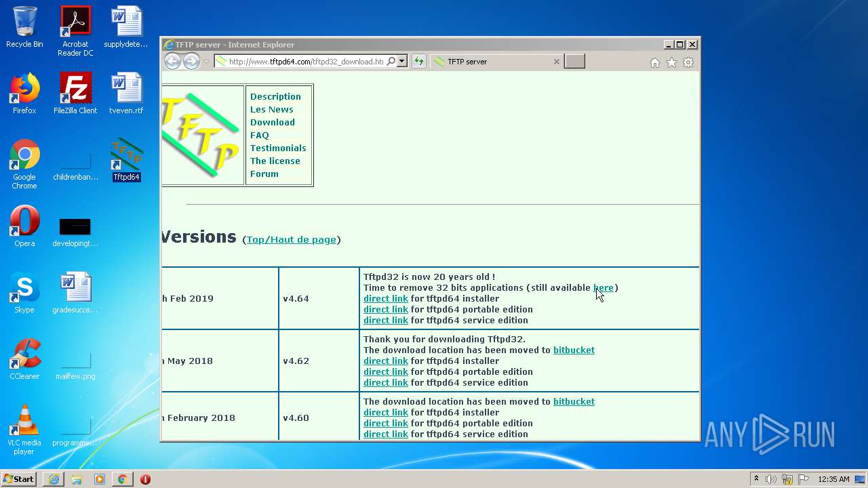Image resolution: width=868 pixels, height=488 pixels.
Task: Select the programmer... desktop file
Action: point(75,432)
